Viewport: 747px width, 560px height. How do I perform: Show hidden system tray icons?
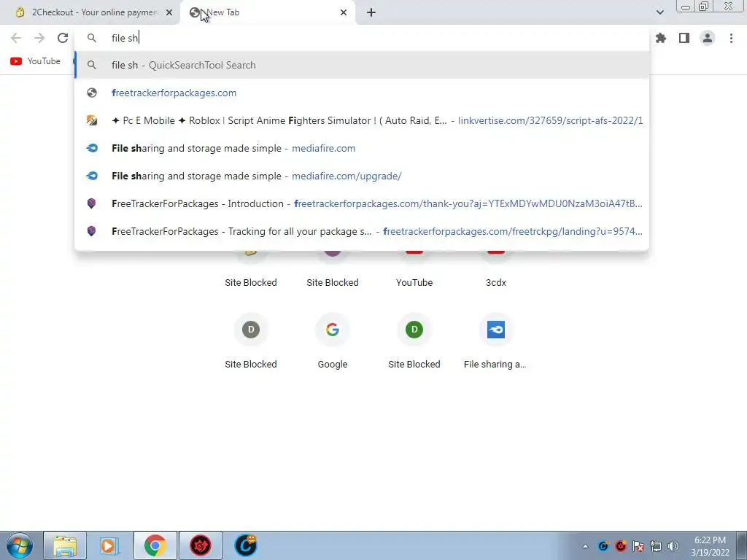(x=585, y=546)
